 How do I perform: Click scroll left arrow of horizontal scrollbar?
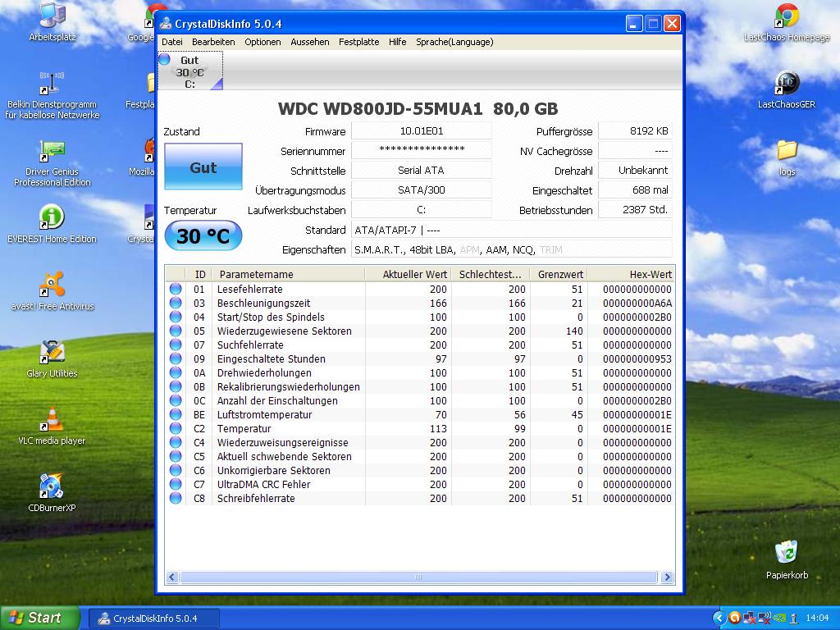coord(172,577)
